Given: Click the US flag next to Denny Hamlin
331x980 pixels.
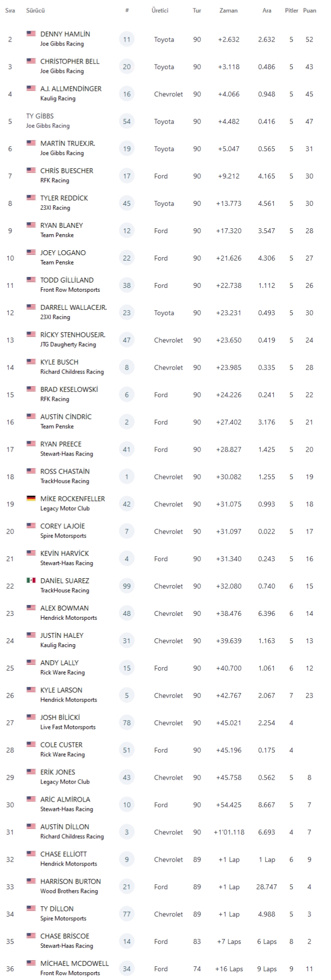Looking at the screenshot, I should [x=31, y=34].
